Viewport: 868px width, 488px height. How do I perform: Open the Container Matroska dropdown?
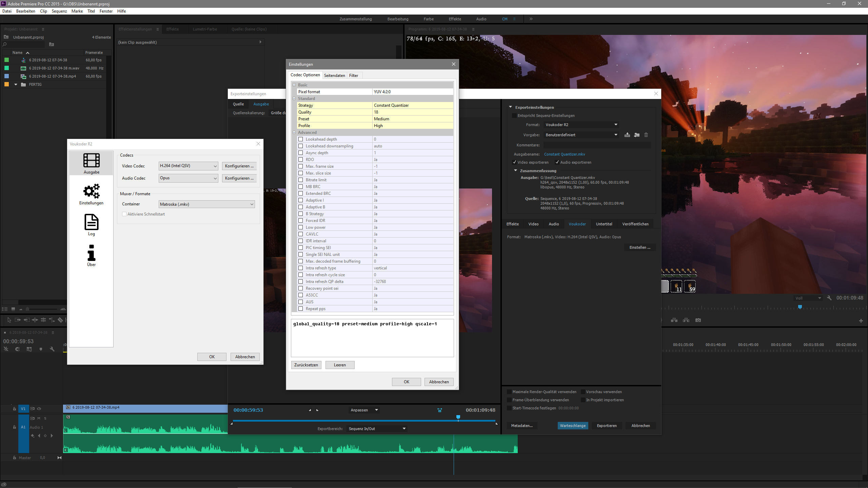tap(206, 204)
